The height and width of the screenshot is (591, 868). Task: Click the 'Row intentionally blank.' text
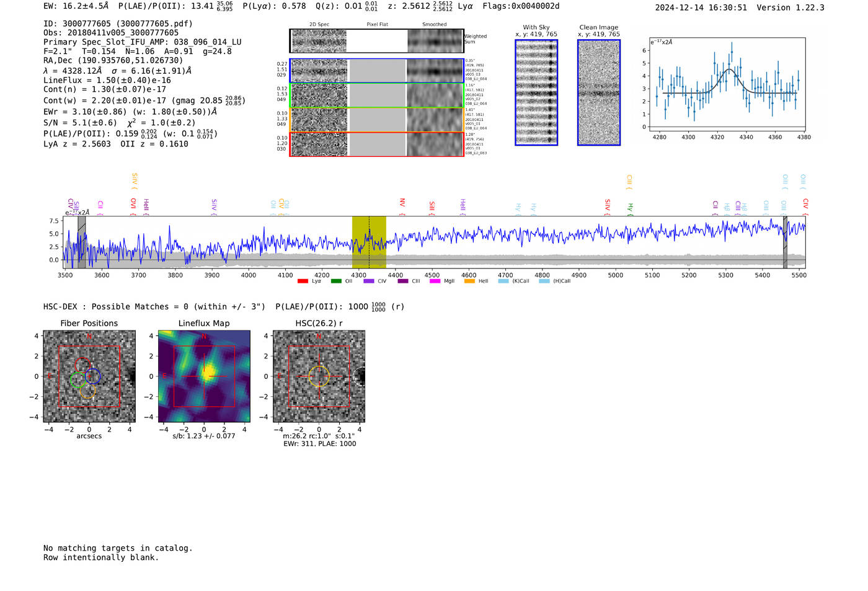101,558
